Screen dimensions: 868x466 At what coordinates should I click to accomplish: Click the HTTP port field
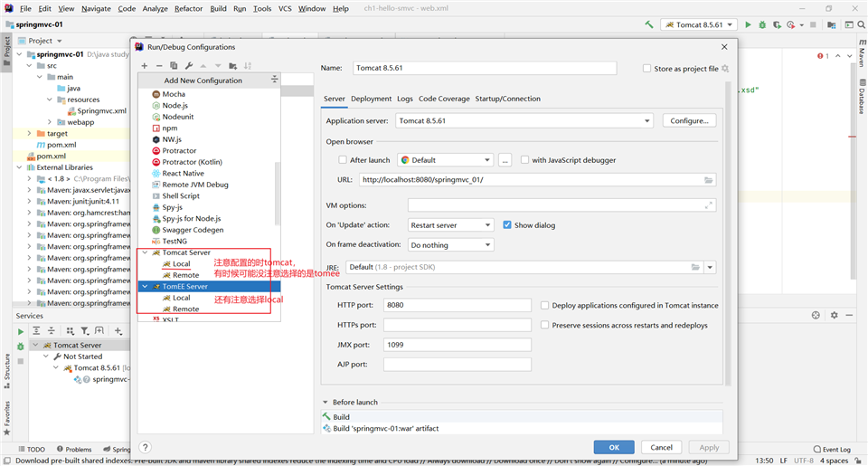coord(458,305)
